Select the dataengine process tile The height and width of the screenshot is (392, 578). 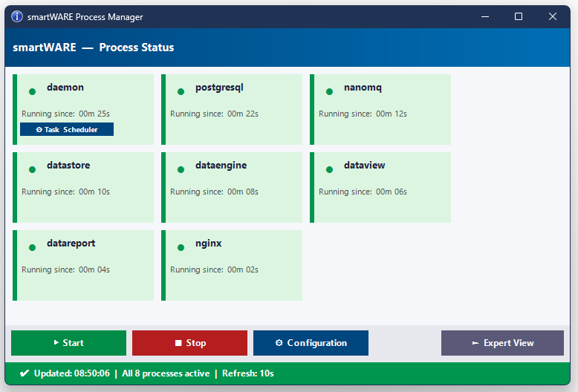[x=232, y=188]
